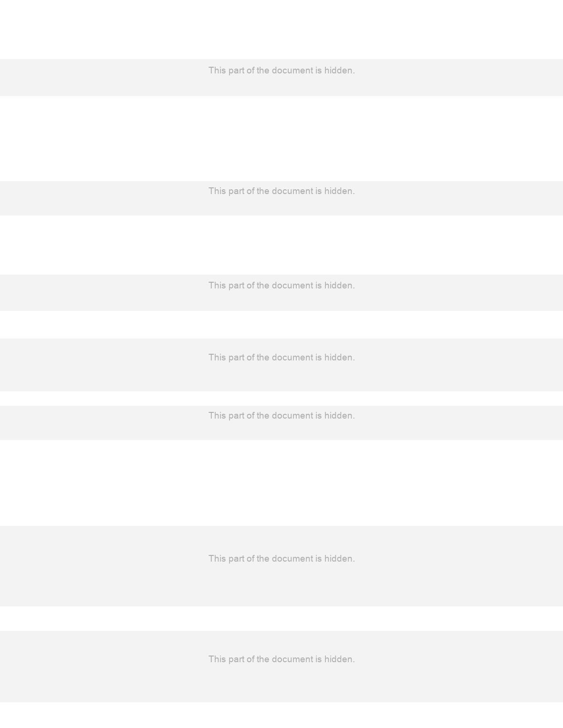Click the fifth "This part is hidden" notice
This screenshot has width=563, height=728.
pyautogui.click(x=281, y=416)
